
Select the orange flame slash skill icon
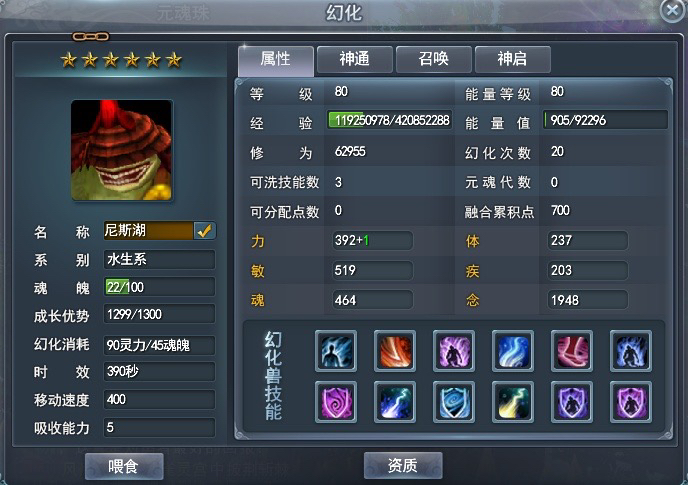(x=395, y=351)
